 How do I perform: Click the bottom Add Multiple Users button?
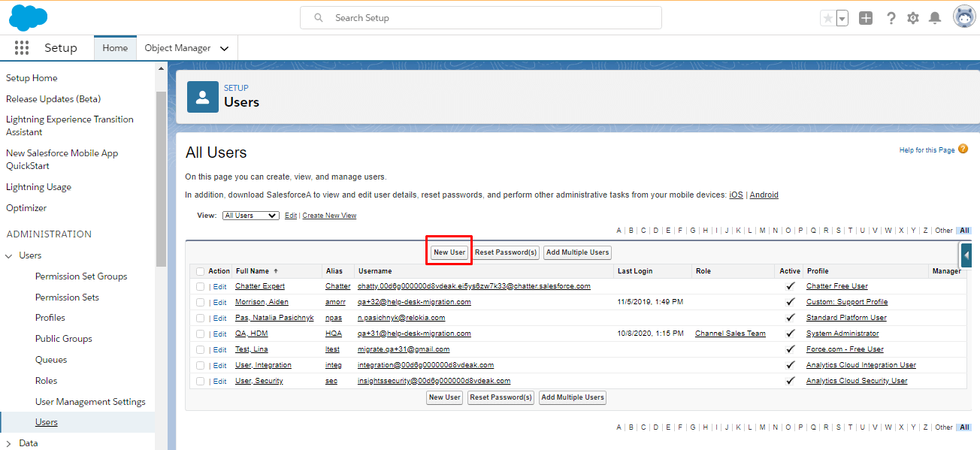[573, 397]
